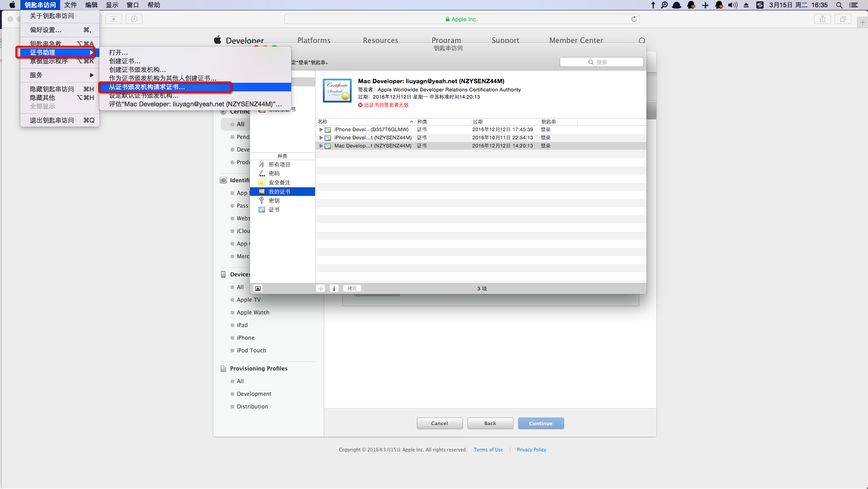Expand the iPhone Devel...(D357T6GLMW) certificate
The width and height of the screenshot is (868, 489).
[x=321, y=130]
